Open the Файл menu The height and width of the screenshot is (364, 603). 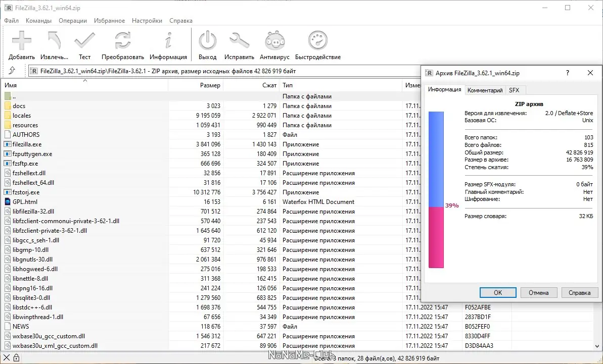pos(12,21)
